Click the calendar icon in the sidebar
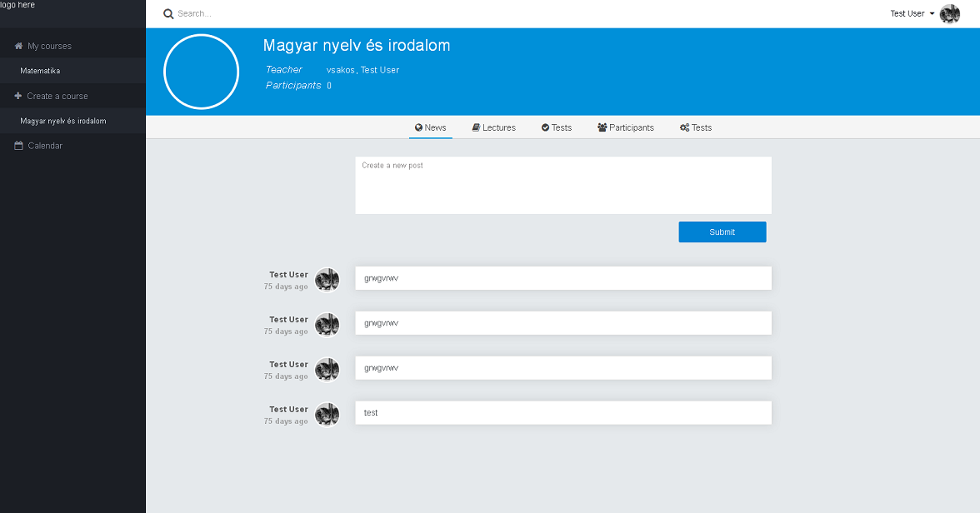The image size is (980, 513). (x=18, y=146)
